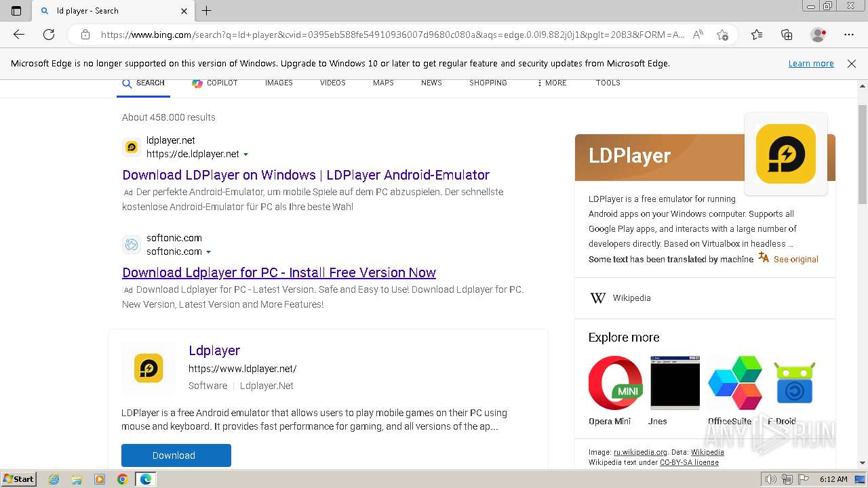Click the blue Download button
This screenshot has width=868, height=488.
[176, 455]
